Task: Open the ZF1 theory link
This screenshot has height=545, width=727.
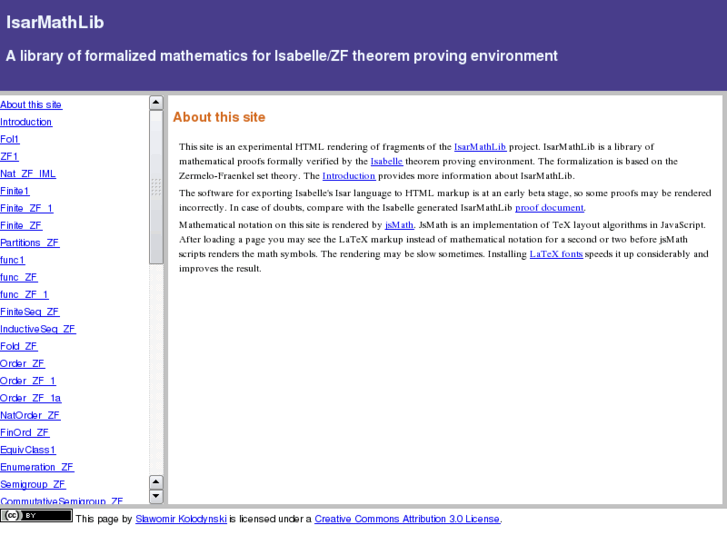Action: (x=9, y=156)
